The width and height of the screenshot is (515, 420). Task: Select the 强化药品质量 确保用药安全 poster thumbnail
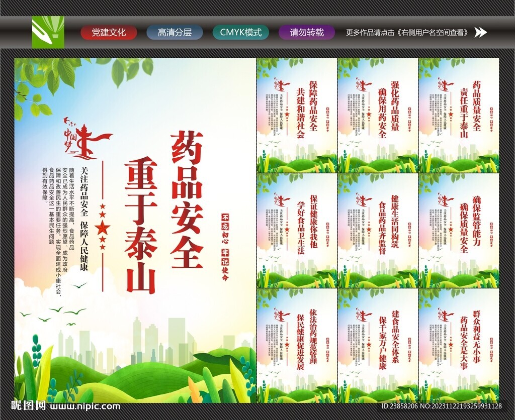(x=378, y=116)
